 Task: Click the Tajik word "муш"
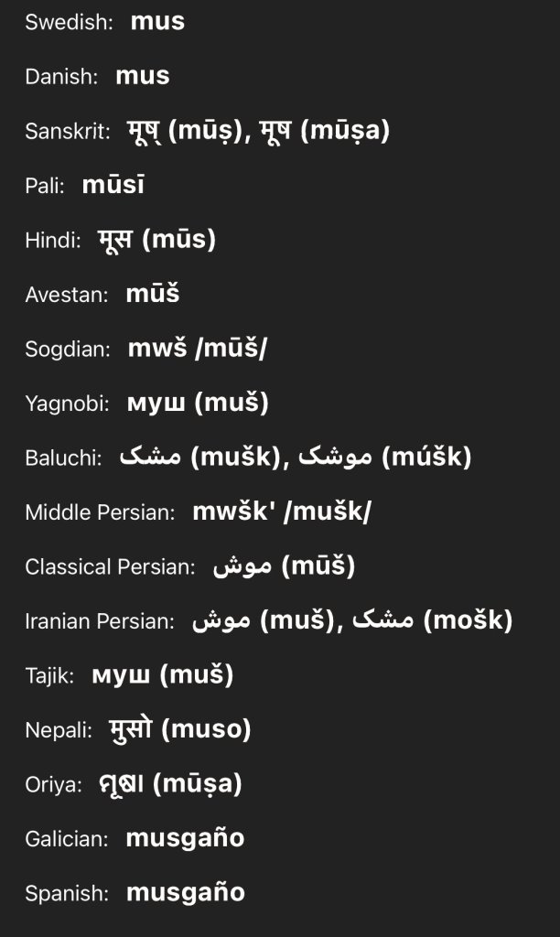pyautogui.click(x=121, y=675)
